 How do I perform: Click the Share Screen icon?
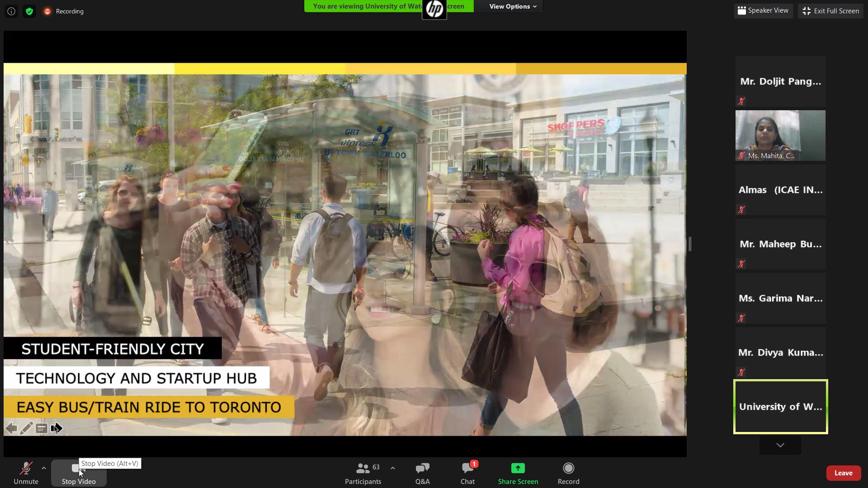(518, 468)
